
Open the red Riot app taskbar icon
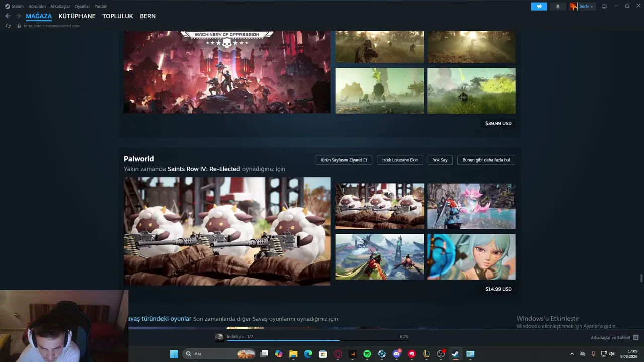(x=412, y=354)
